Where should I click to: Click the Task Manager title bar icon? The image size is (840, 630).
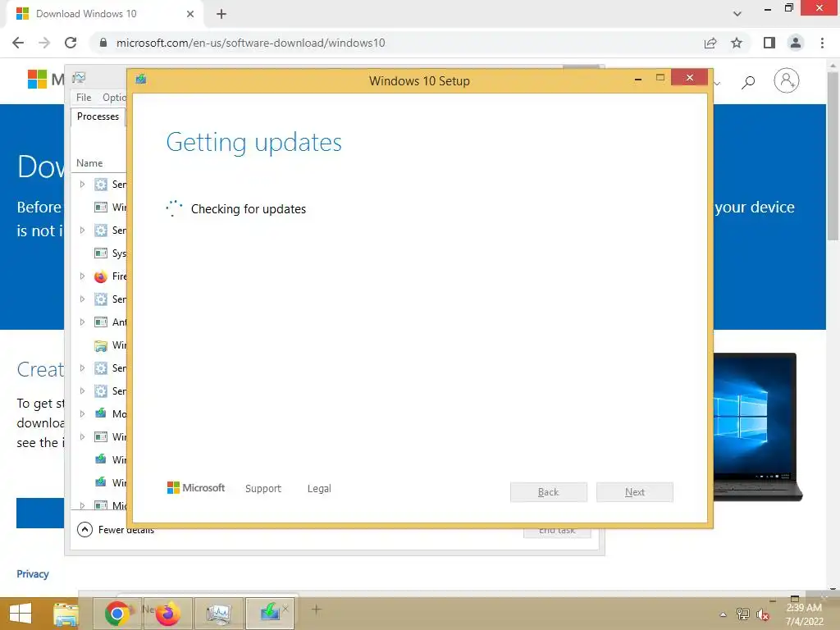[79, 78]
